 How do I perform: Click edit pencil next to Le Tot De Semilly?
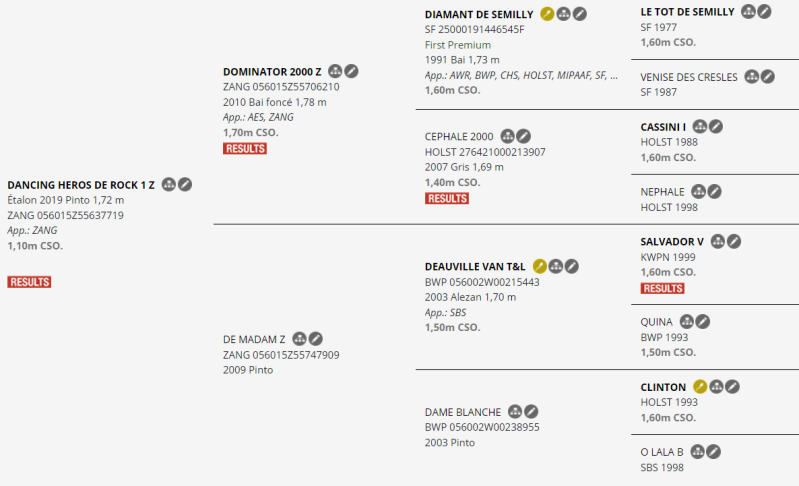coord(764,11)
